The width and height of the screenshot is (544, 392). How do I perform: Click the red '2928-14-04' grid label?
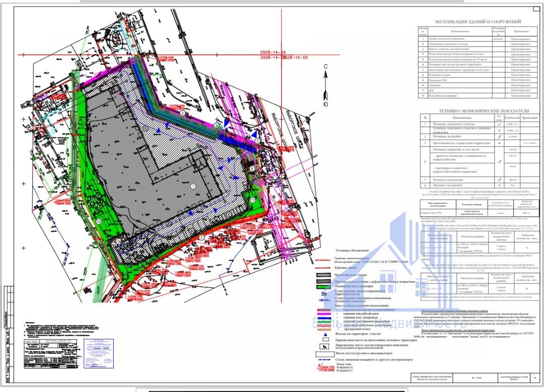[273, 52]
